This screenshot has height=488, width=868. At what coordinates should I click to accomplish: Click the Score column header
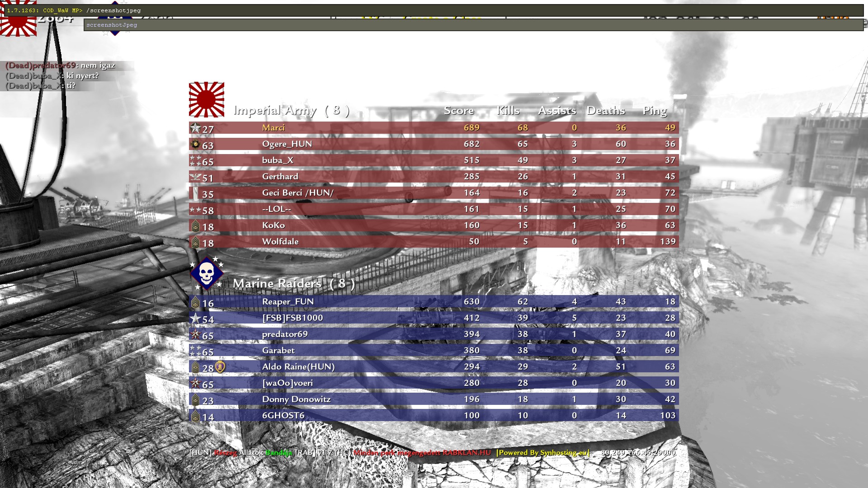pyautogui.click(x=458, y=111)
